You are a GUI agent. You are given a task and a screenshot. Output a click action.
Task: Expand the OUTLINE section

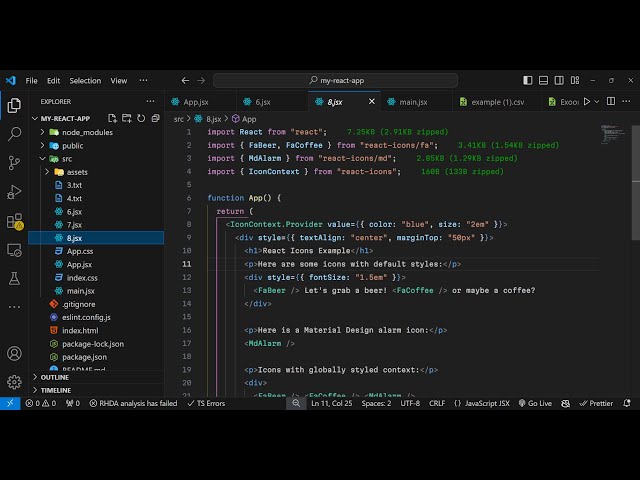56,377
